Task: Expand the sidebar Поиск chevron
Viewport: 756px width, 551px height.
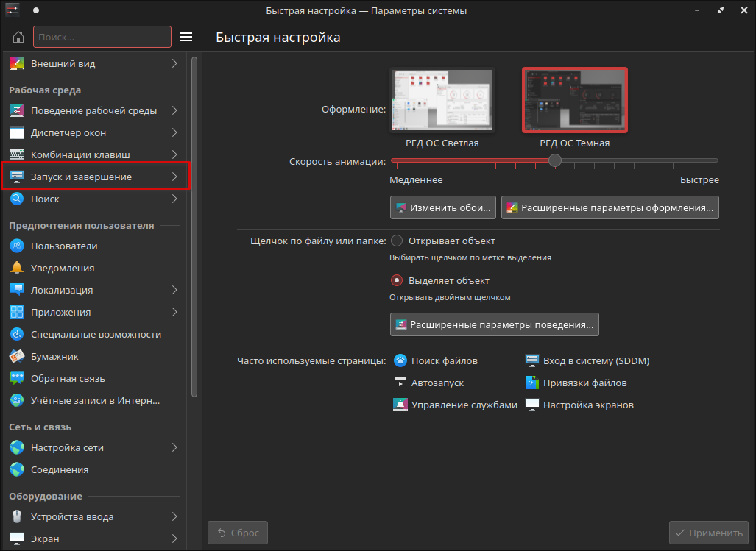Action: click(x=174, y=199)
